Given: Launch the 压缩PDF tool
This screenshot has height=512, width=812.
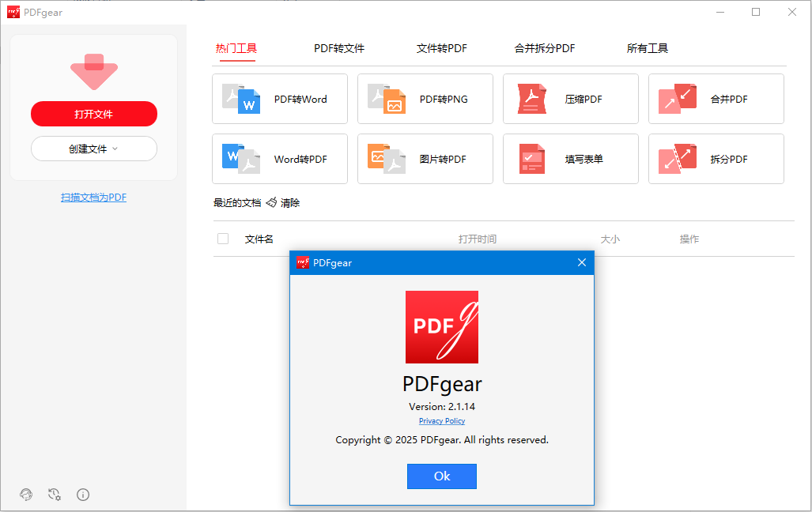Looking at the screenshot, I should coord(570,99).
